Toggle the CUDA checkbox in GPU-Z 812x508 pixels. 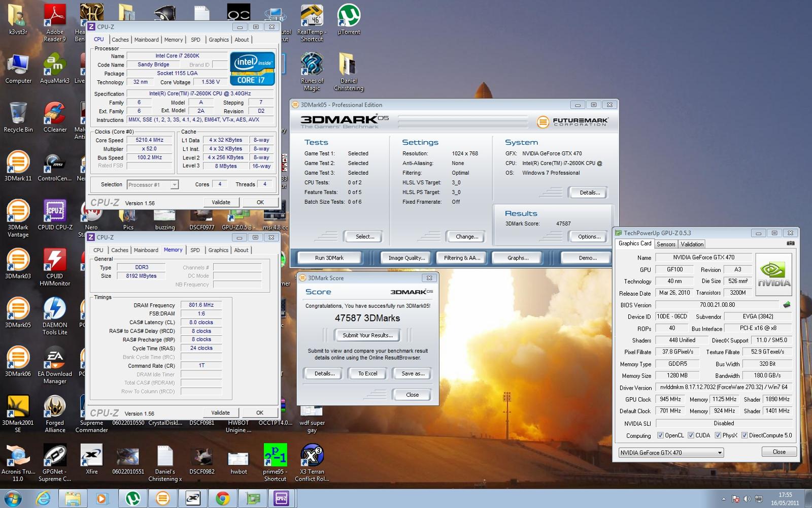[x=691, y=435]
